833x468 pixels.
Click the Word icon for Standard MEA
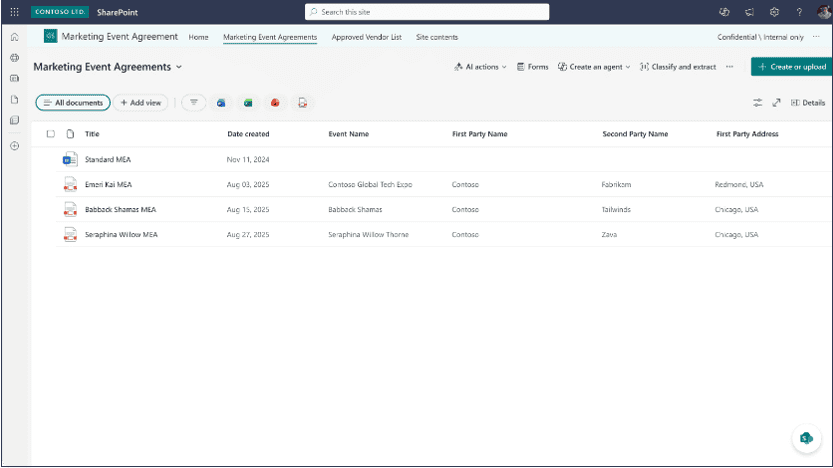pos(70,159)
